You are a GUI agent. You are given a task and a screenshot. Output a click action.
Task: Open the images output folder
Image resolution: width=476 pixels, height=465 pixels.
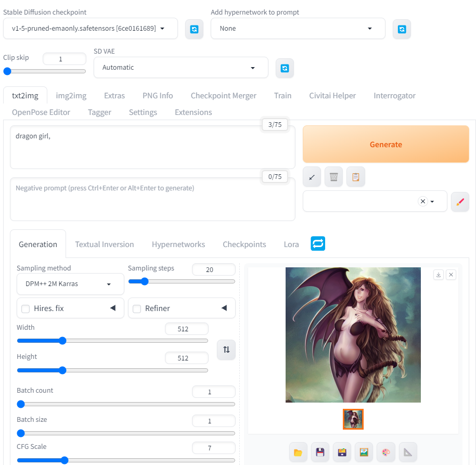click(x=298, y=453)
